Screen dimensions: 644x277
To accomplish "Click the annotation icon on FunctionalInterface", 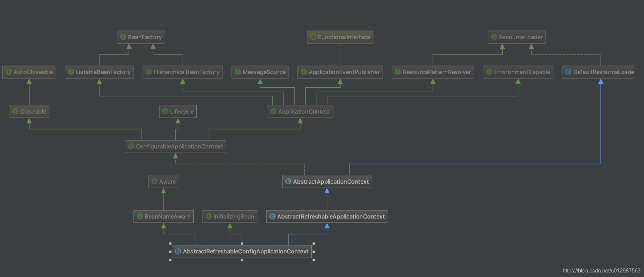I will click(313, 37).
